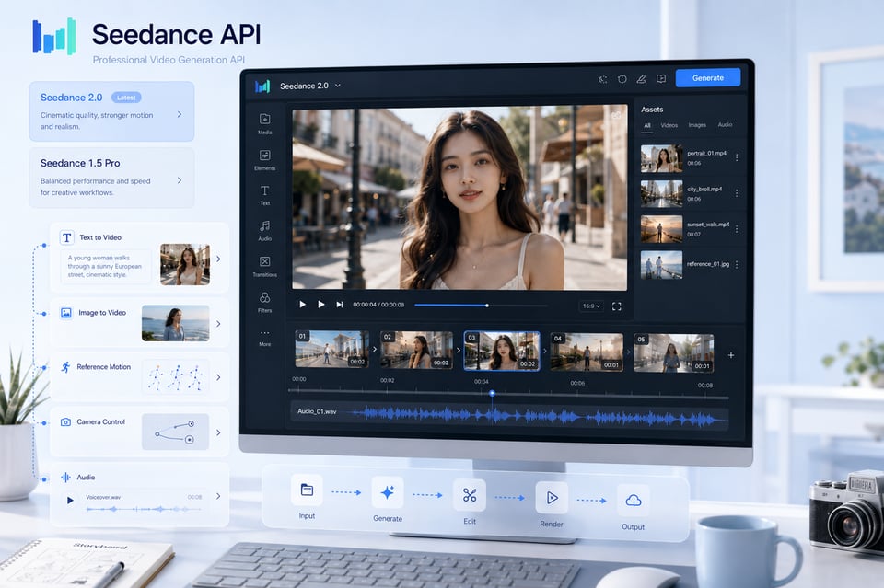The height and width of the screenshot is (588, 884).
Task: Switch to the Videos assets tab
Action: click(x=669, y=125)
